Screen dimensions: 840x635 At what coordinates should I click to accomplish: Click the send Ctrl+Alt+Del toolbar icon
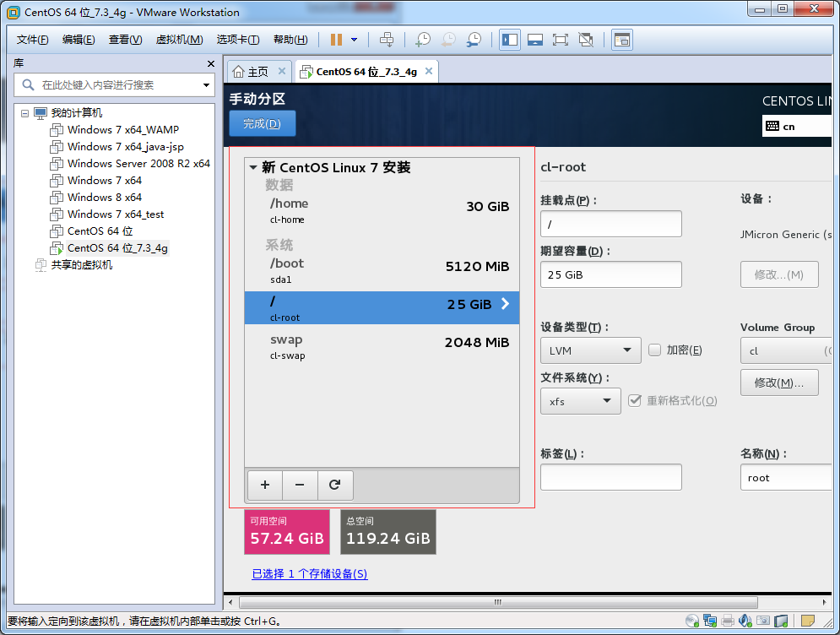coord(387,40)
